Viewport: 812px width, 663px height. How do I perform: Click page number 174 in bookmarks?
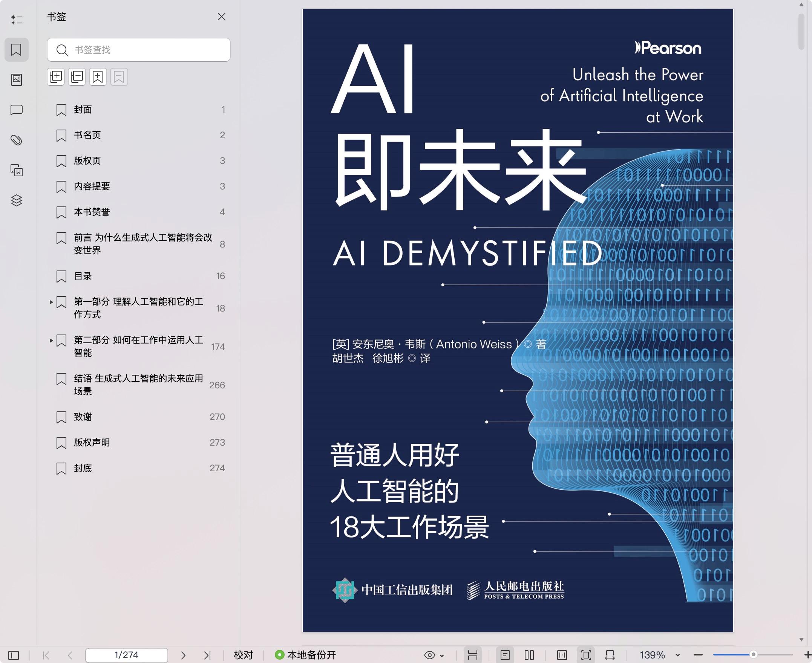(218, 347)
